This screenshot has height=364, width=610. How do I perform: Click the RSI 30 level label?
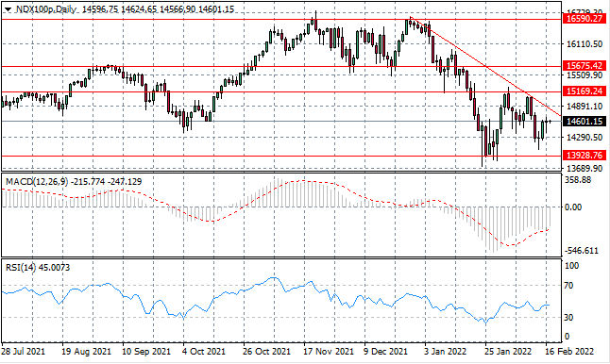point(568,317)
